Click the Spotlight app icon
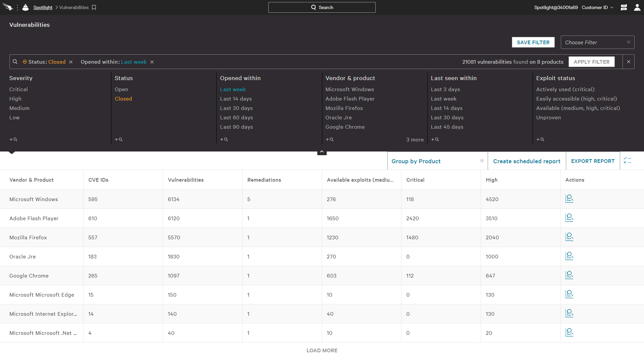 [x=25, y=7]
